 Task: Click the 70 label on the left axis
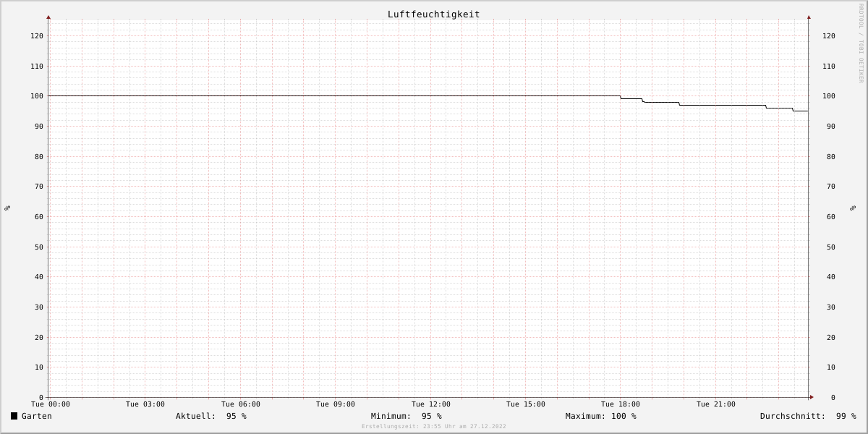39,187
